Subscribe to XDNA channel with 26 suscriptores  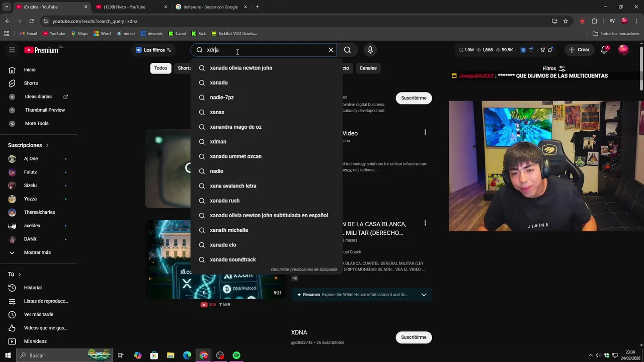pyautogui.click(x=414, y=337)
